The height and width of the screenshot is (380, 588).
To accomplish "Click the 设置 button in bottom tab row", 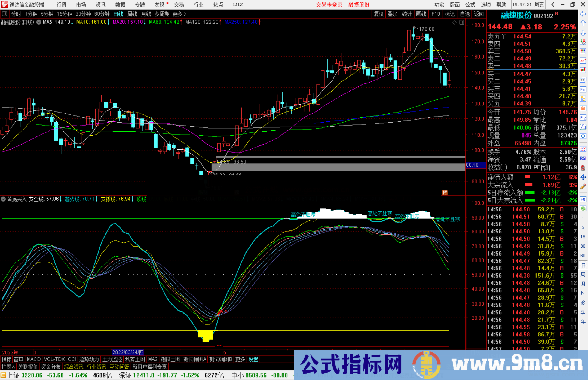I will 253,359.
